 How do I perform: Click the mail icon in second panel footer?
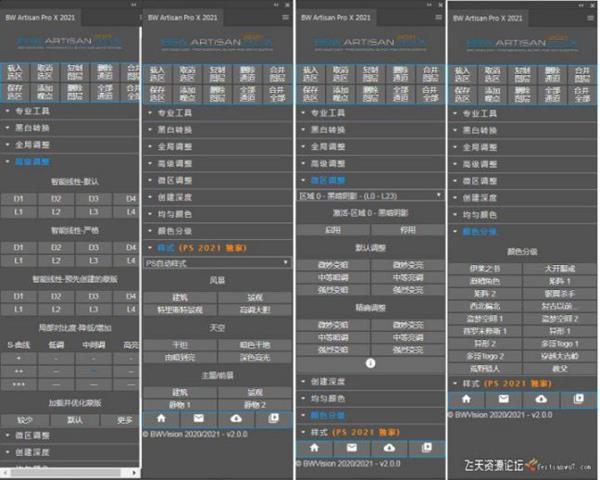pos(196,419)
